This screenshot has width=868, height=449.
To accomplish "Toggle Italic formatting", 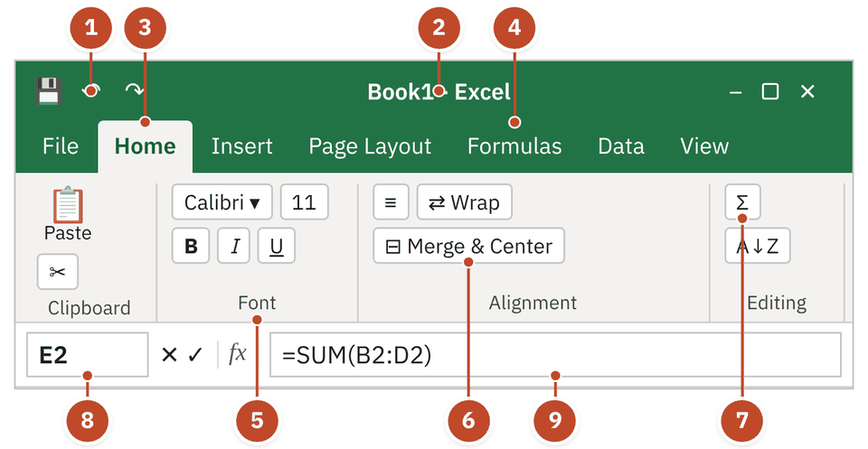I will tap(233, 246).
